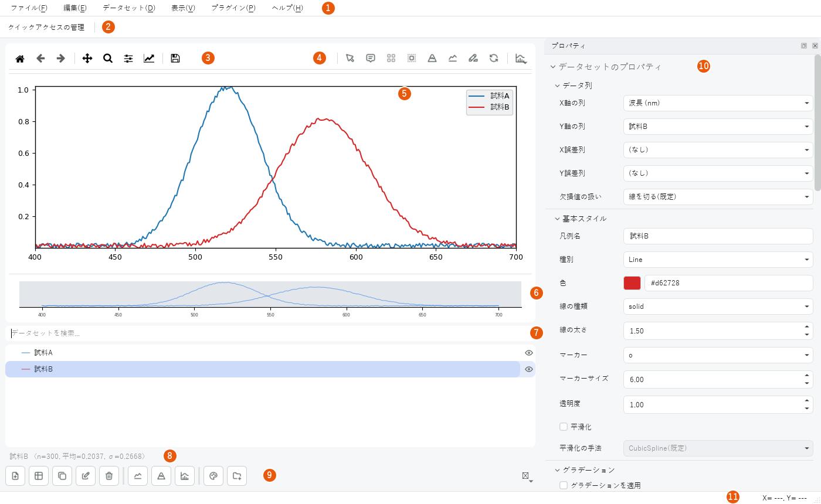Click the trash delete dataset icon
The image size is (821, 504).
(x=109, y=476)
